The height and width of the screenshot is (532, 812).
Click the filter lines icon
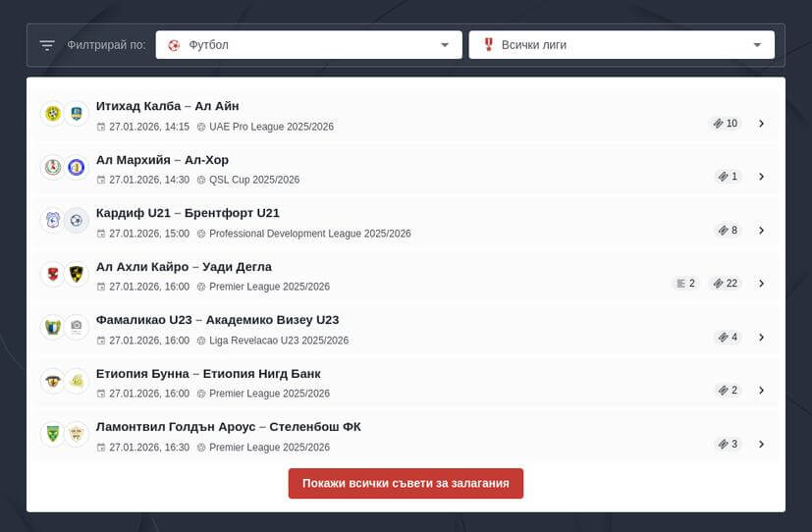coord(47,45)
